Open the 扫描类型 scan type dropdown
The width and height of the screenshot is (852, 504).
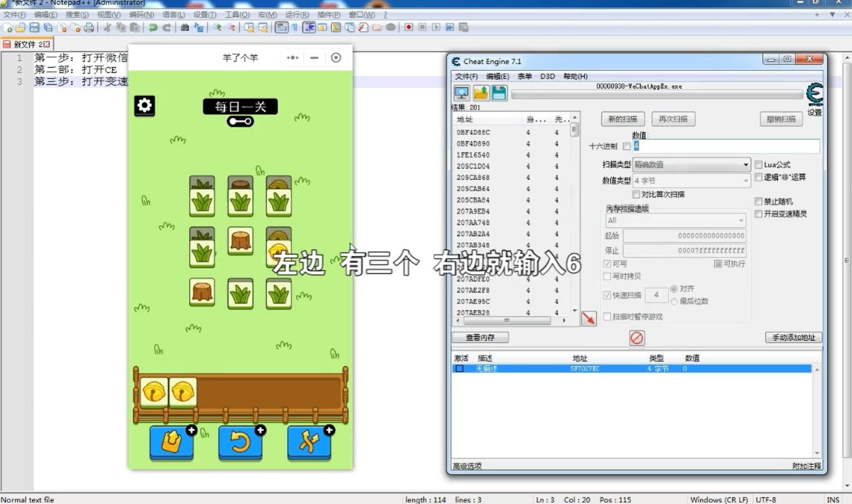click(691, 165)
